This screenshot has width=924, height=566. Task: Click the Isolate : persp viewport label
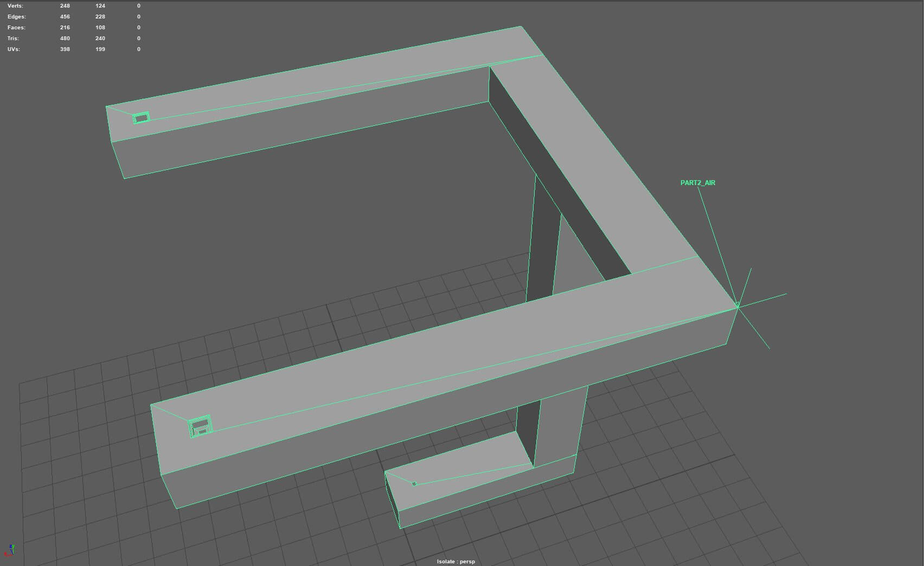coord(455,561)
